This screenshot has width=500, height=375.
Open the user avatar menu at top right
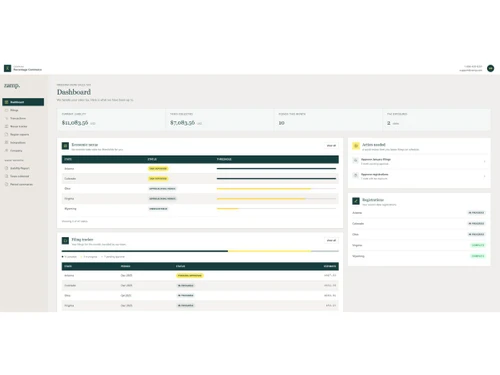click(x=490, y=68)
